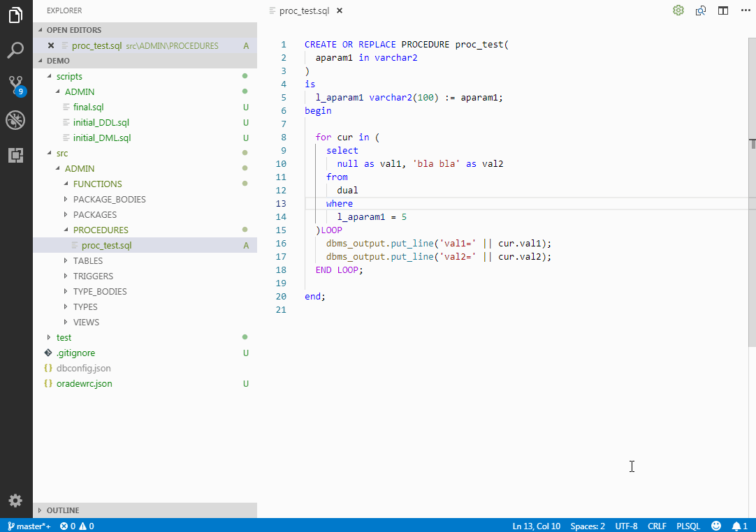Open Source Control view with 9 changes
Viewport: 756px width, 532px height.
16,85
